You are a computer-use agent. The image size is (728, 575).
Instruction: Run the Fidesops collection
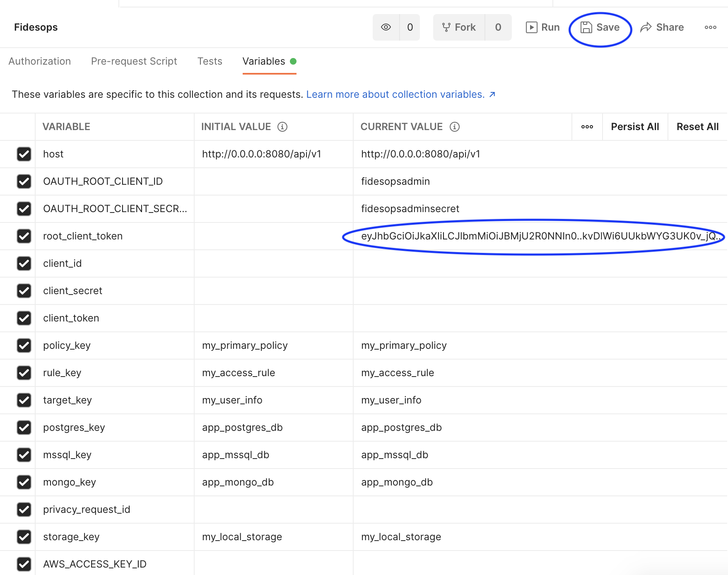coord(542,27)
